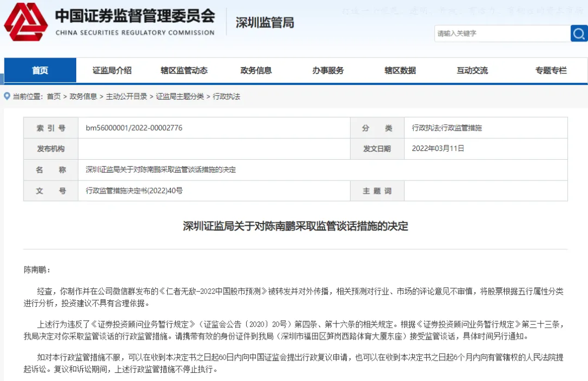Go to 首页 in the breadcrumb

[x=53, y=96]
